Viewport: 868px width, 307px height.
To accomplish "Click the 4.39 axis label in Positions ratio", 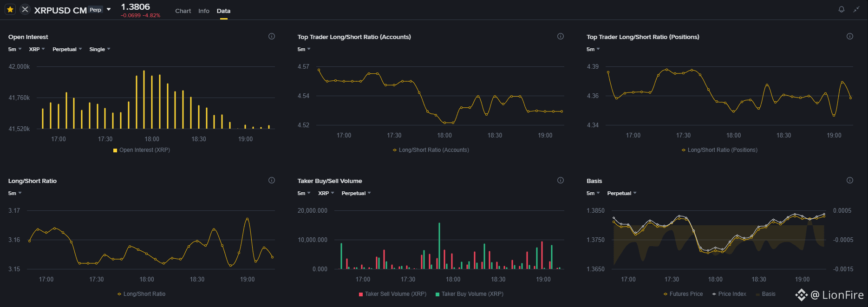I will (x=593, y=66).
